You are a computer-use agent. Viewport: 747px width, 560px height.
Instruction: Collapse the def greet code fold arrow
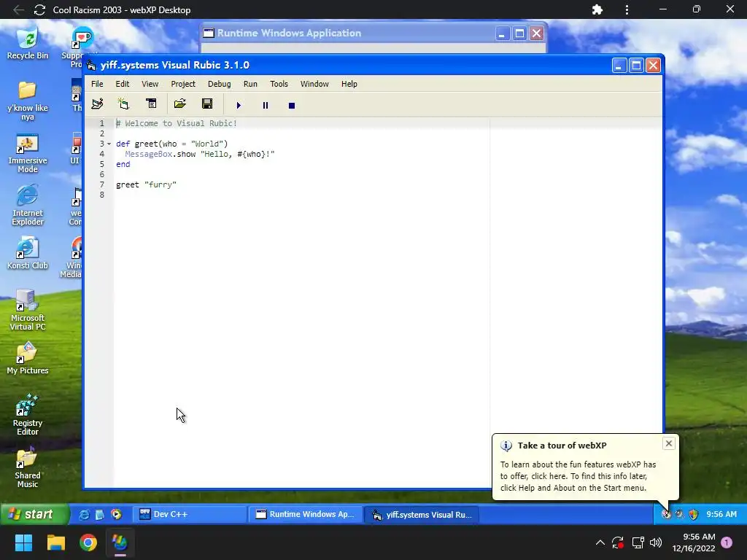pyautogui.click(x=109, y=144)
